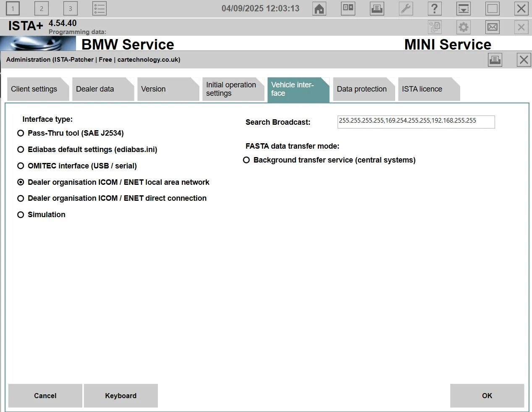This screenshot has height=412, width=532.
Task: Confirm settings with OK button
Action: coord(487,396)
